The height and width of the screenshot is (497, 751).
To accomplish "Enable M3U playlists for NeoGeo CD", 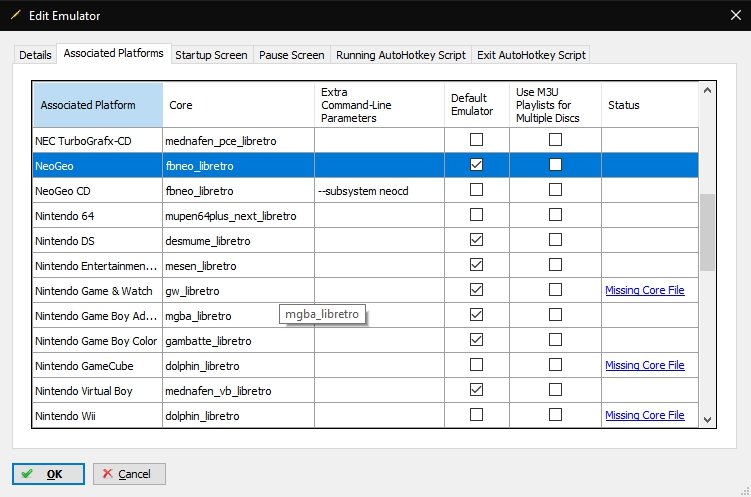I will pos(555,190).
